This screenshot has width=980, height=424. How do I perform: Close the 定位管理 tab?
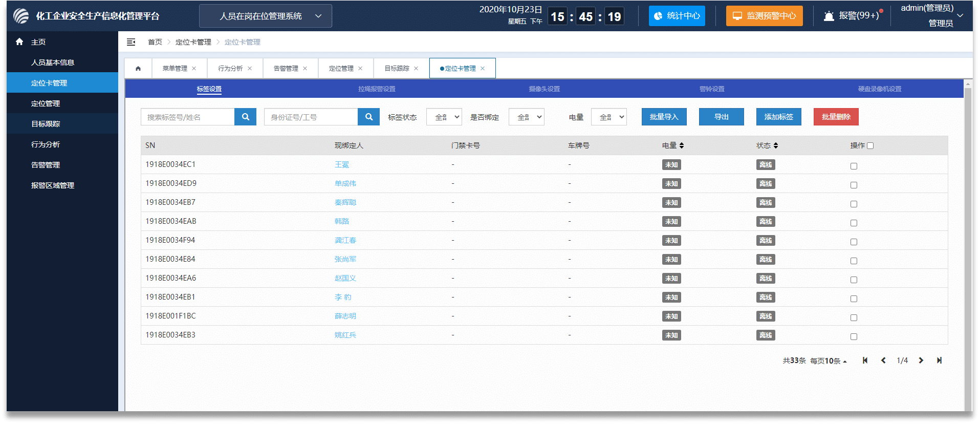[360, 69]
